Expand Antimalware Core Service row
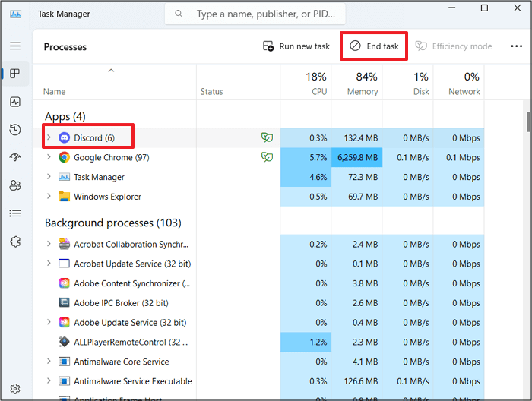 click(49, 362)
